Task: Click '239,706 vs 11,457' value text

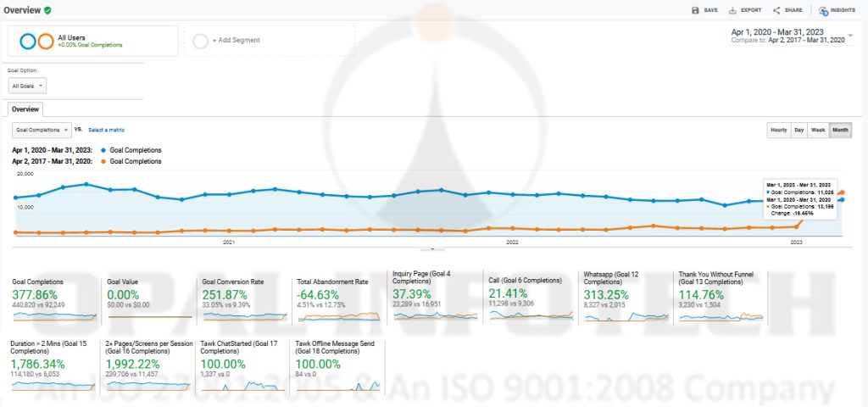Action: click(131, 374)
